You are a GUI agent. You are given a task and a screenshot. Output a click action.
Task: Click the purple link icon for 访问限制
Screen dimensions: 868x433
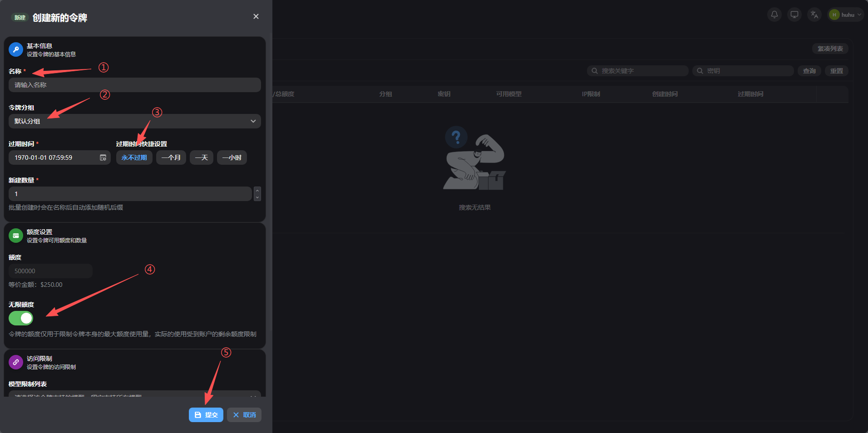point(16,362)
